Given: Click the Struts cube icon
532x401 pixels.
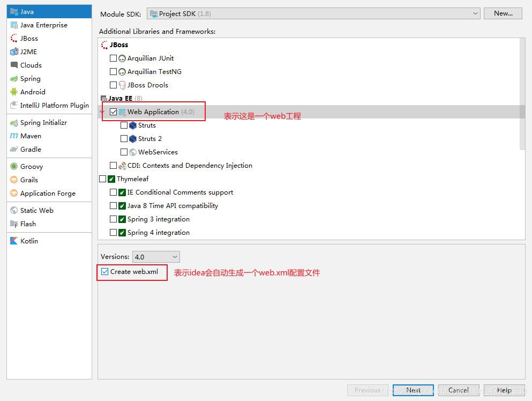Looking at the screenshot, I should point(133,125).
